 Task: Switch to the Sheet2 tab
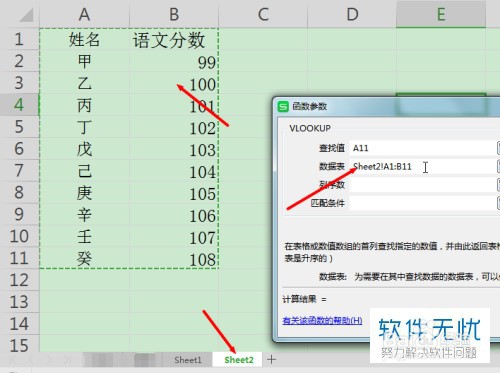point(239,360)
